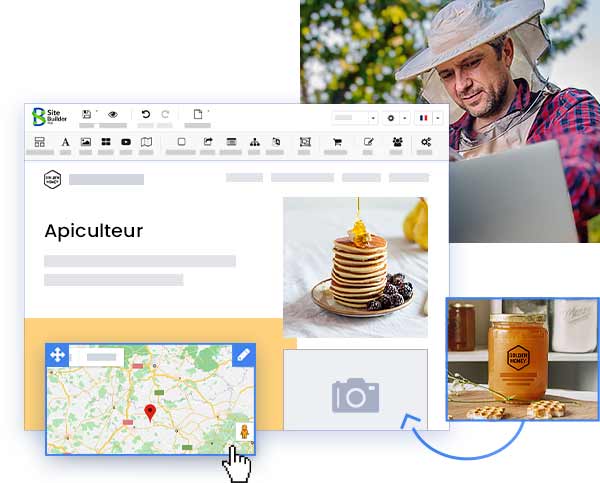Image resolution: width=600 pixels, height=483 pixels.
Task: Click the camera image placeholder
Action: click(355, 396)
